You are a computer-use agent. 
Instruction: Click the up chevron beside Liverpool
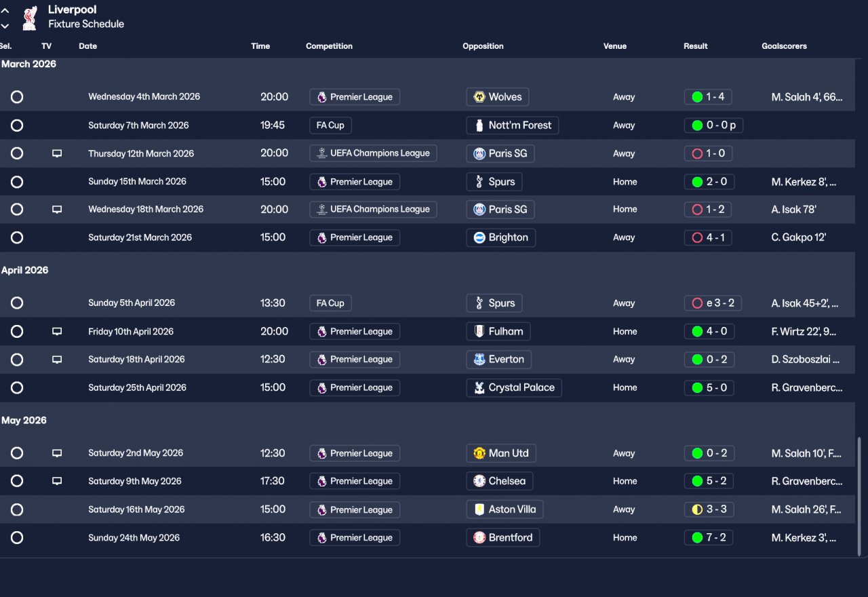click(5, 11)
